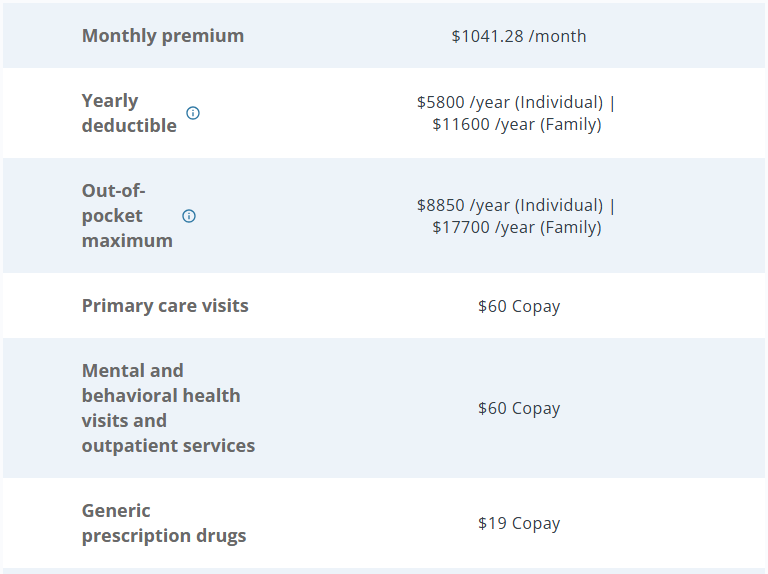Click the Primary care visits label
768x574 pixels.
pos(165,306)
